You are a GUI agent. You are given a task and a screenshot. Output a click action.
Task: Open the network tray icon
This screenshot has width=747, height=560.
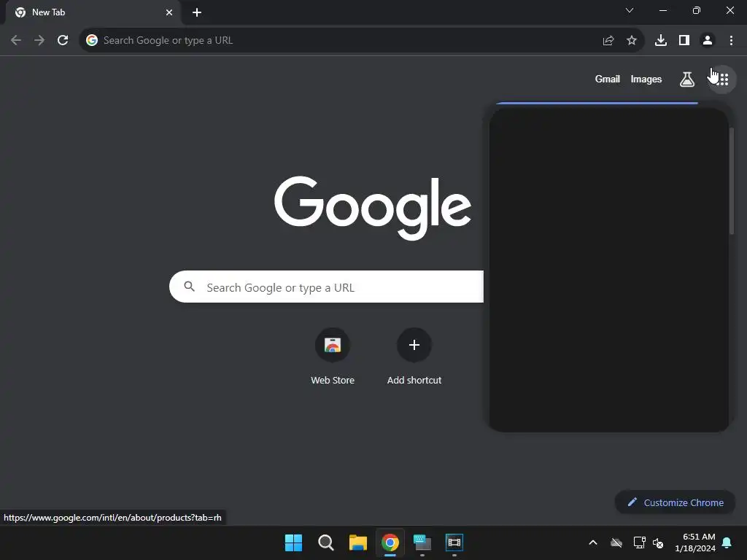click(639, 542)
